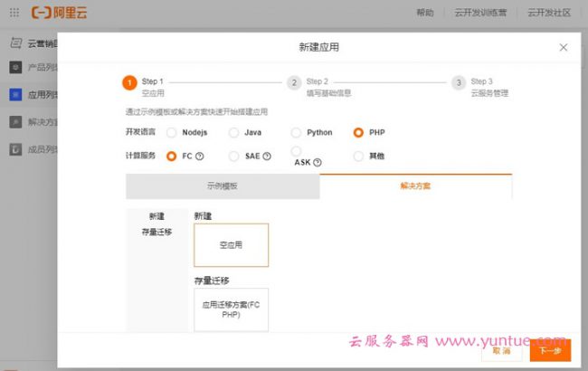
Task: Click the help icon next to SAE
Action: [x=267, y=156]
